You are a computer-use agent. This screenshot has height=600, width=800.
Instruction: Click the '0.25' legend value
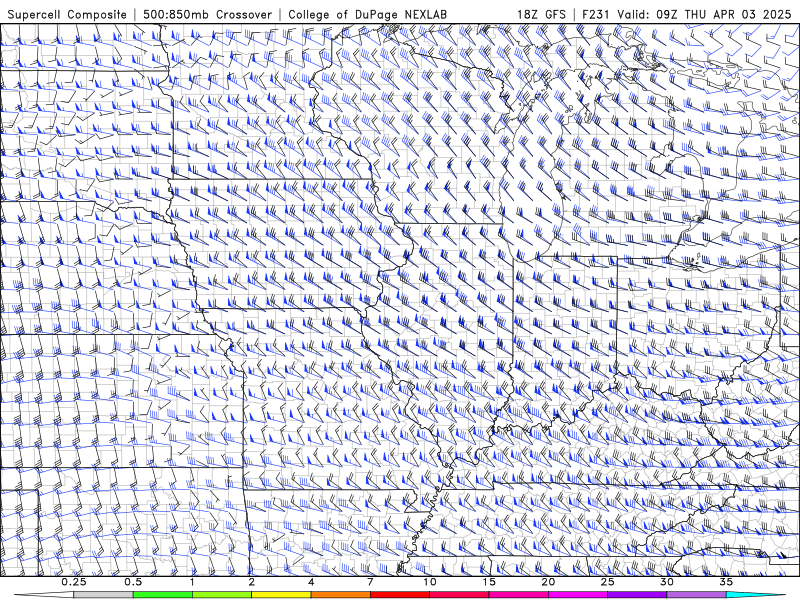pyautogui.click(x=74, y=582)
